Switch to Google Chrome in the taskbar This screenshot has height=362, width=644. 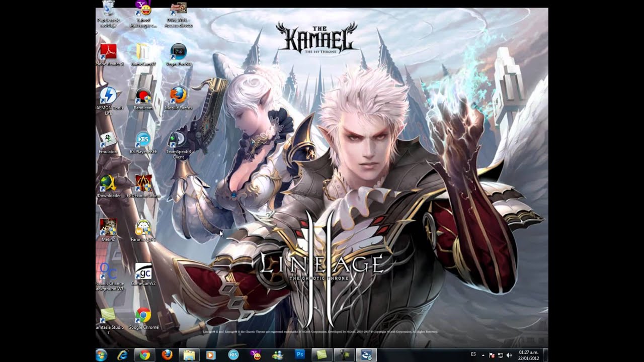(144, 355)
